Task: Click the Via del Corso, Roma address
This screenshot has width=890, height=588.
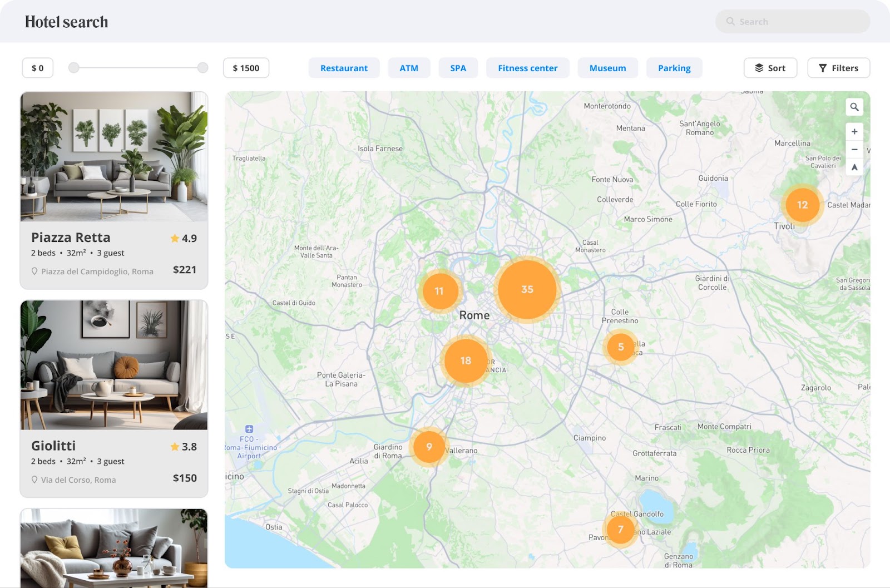Action: click(x=78, y=480)
